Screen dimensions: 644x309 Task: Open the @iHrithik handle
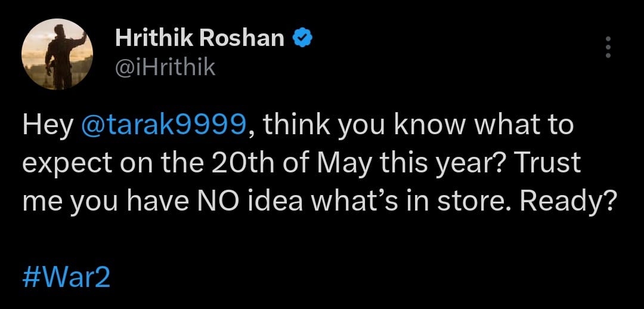(165, 67)
